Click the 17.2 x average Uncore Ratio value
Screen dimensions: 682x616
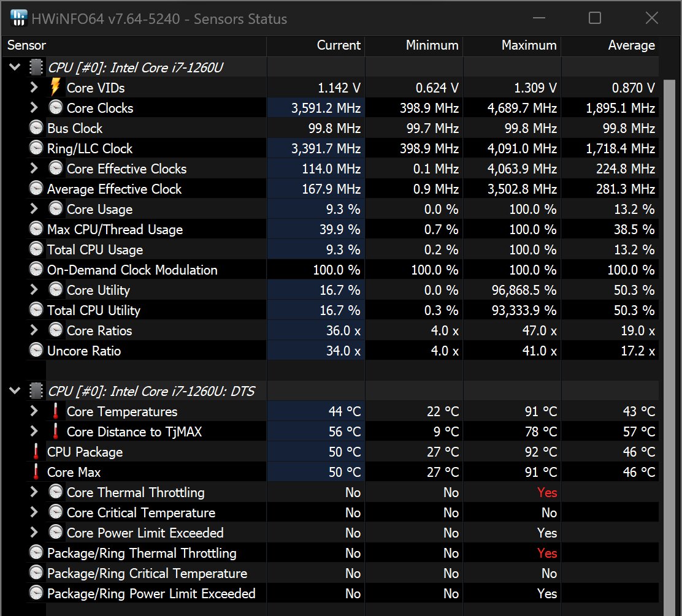point(638,351)
